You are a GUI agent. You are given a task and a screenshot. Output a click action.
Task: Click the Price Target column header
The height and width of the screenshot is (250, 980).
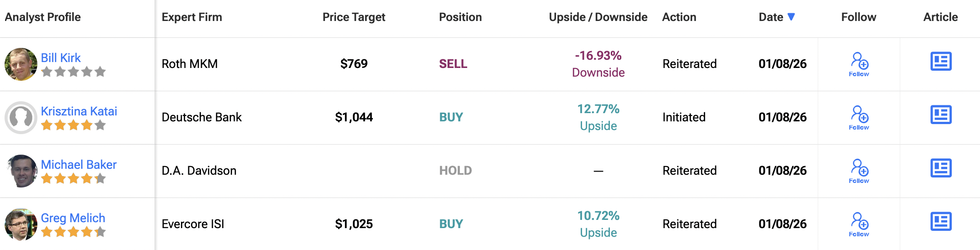pos(354,17)
